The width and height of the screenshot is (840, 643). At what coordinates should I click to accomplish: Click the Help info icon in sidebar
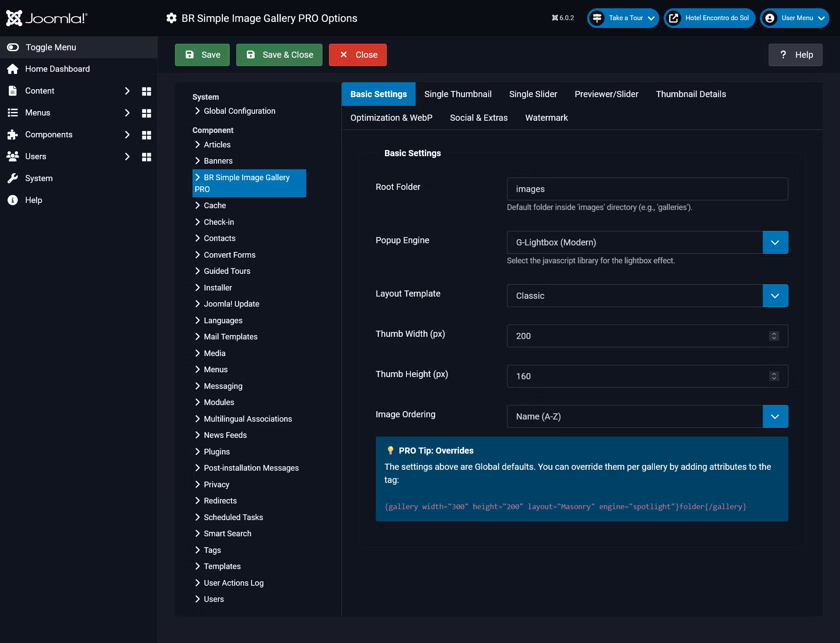pos(13,200)
